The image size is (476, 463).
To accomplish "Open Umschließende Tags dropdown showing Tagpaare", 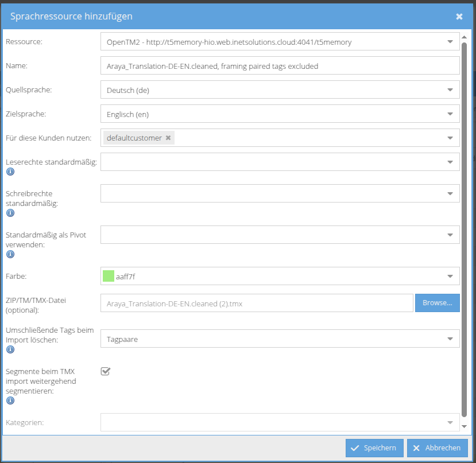I will [x=450, y=339].
